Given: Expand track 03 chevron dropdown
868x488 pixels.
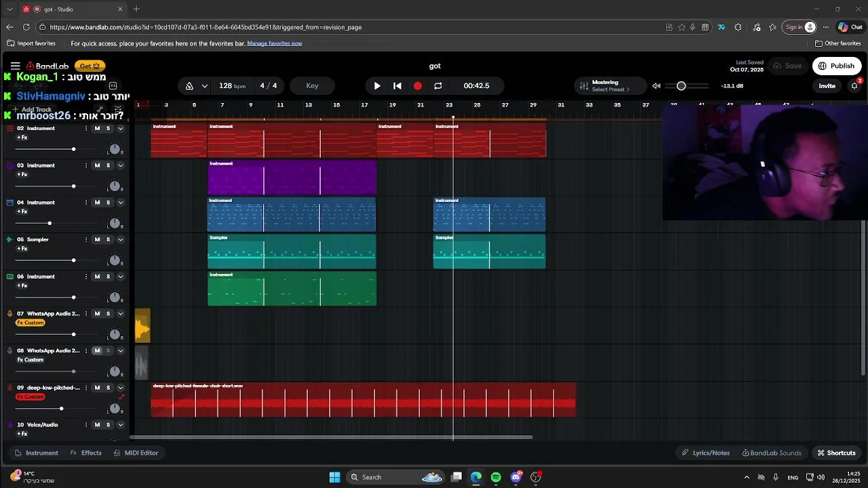Looking at the screenshot, I should click(121, 165).
